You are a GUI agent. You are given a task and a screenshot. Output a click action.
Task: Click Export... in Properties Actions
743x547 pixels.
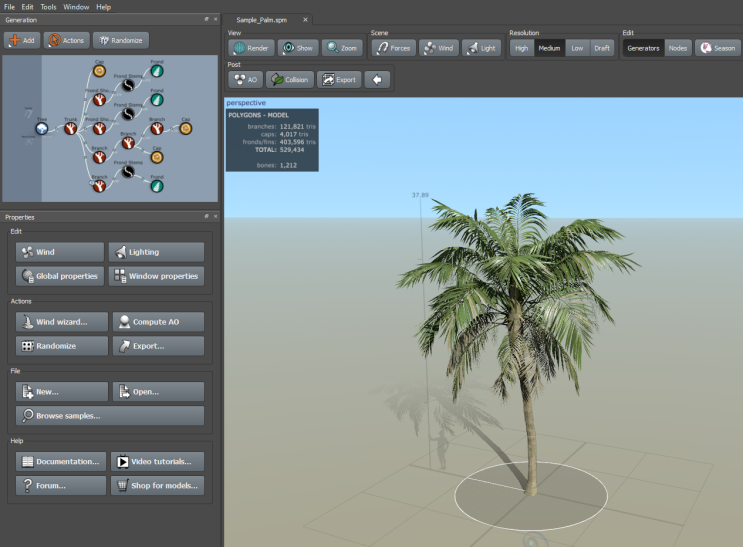(158, 346)
